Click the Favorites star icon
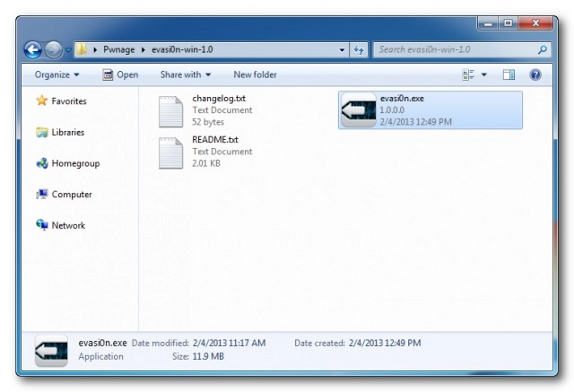 click(42, 100)
